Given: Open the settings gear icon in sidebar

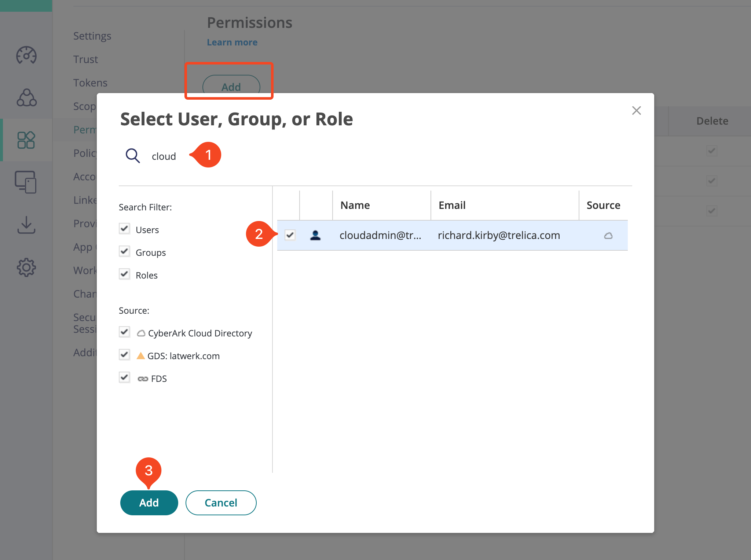Looking at the screenshot, I should (26, 267).
